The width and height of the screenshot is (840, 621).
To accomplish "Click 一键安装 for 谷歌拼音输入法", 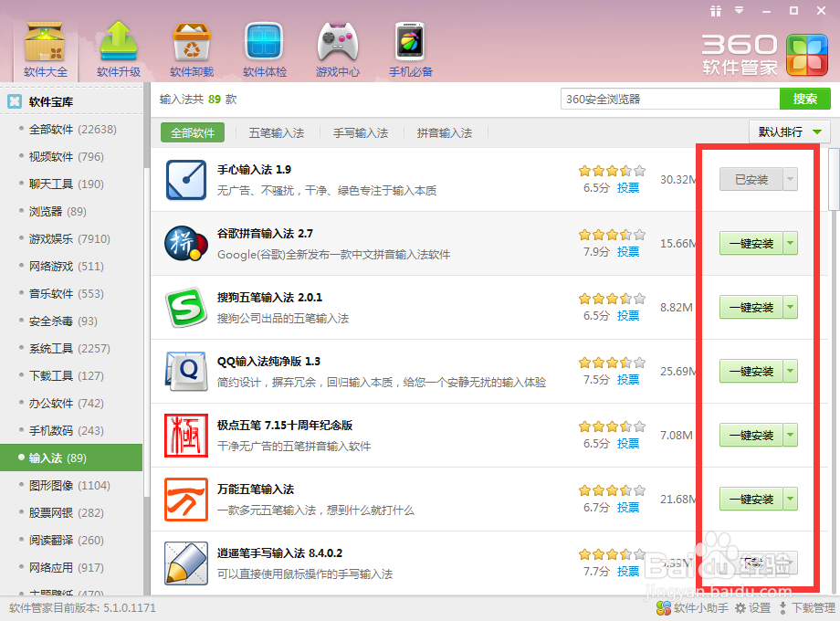I will click(751, 243).
